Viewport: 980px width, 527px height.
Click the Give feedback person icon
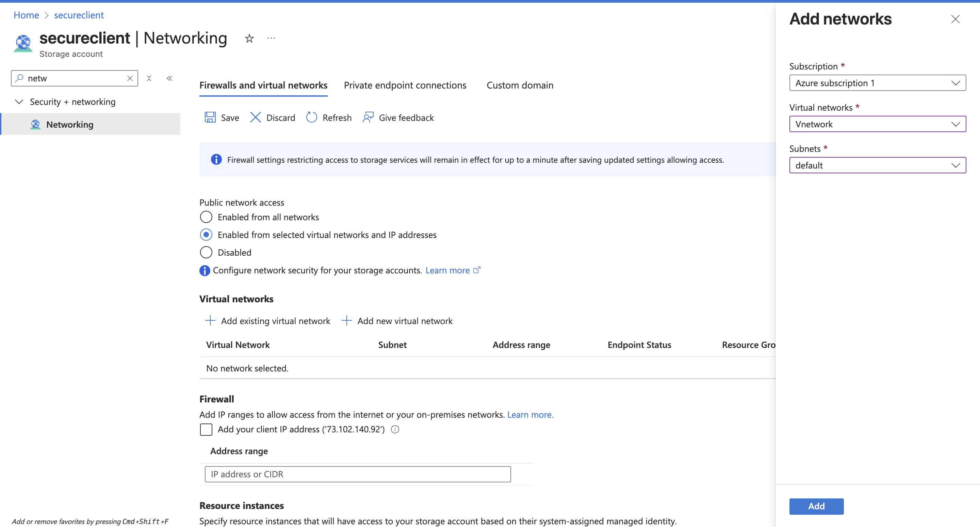pos(368,117)
